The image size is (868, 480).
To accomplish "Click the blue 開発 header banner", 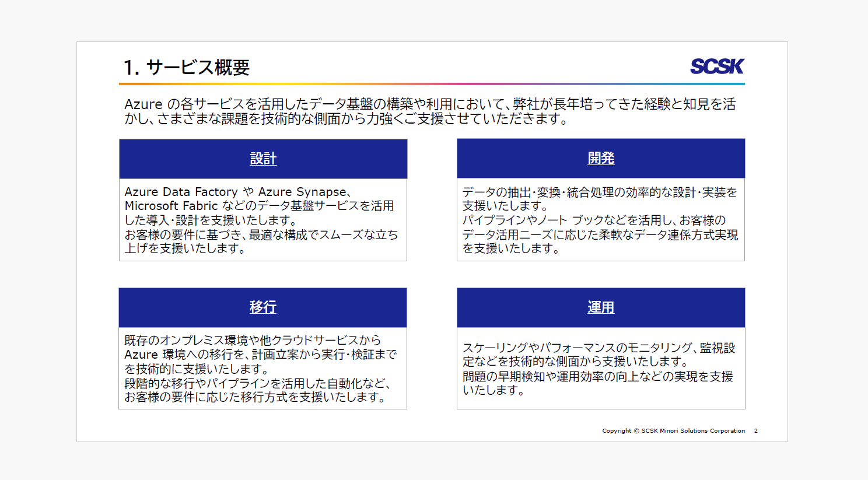I will 601,158.
